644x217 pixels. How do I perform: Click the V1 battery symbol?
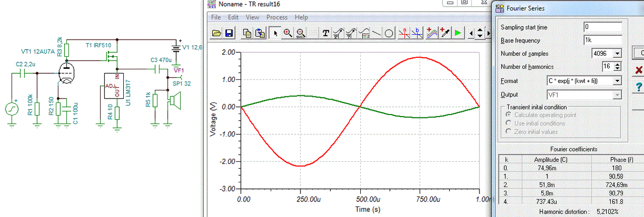(176, 49)
